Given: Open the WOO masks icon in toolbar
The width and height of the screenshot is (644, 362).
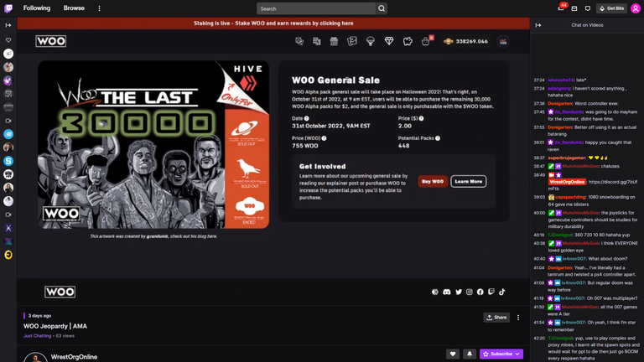Looking at the screenshot, I should pos(299,41).
